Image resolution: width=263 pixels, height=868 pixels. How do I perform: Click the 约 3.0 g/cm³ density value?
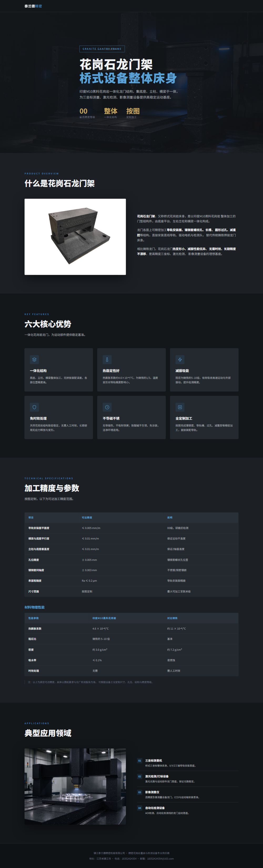[x=100, y=649]
